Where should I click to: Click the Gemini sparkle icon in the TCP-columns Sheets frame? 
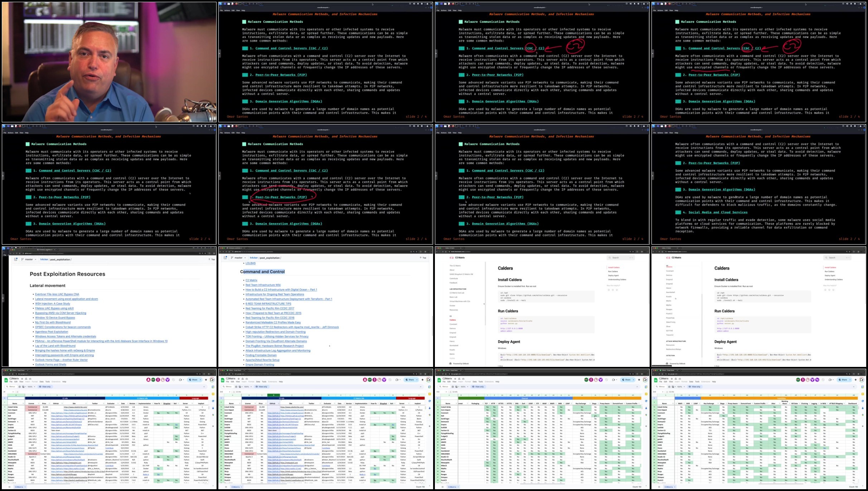click(x=639, y=380)
